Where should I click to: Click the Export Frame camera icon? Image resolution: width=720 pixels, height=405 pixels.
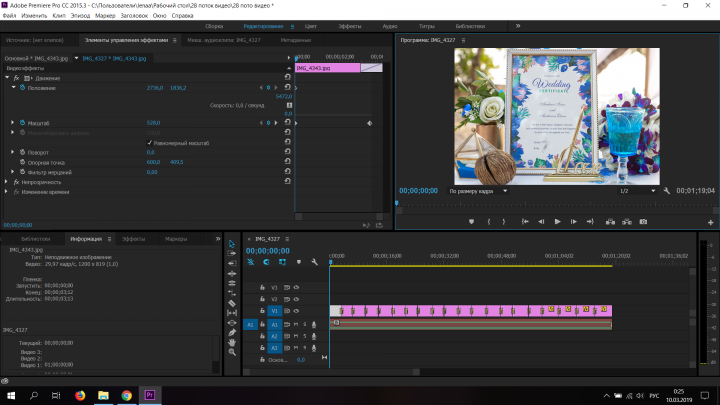(643, 222)
